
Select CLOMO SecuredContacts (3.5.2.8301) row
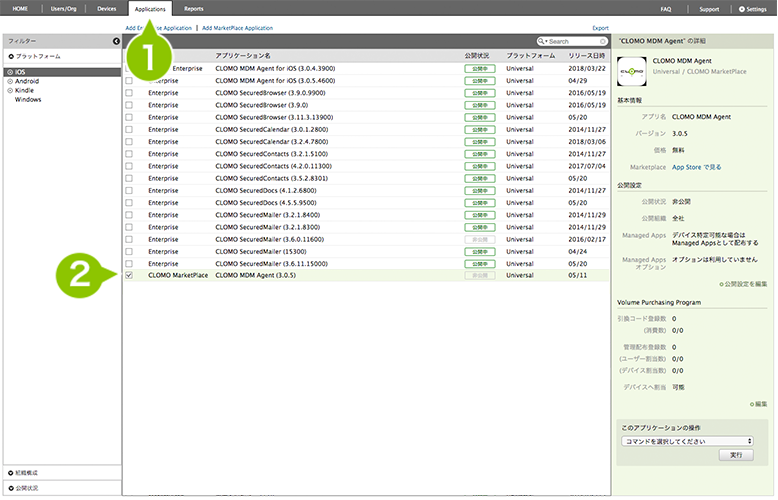click(x=366, y=179)
